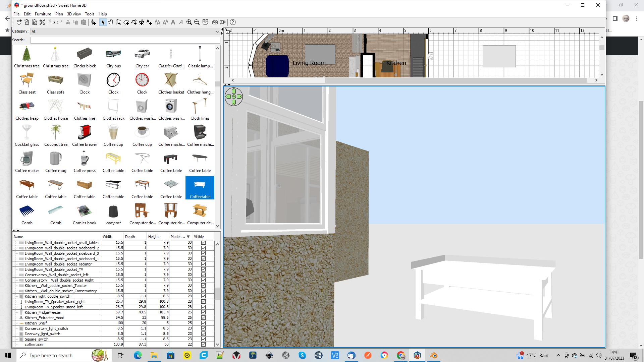Toggle visibility of LivingRoom_Wall_double_socket_TV
The width and height of the screenshot is (644, 362).
203,269
